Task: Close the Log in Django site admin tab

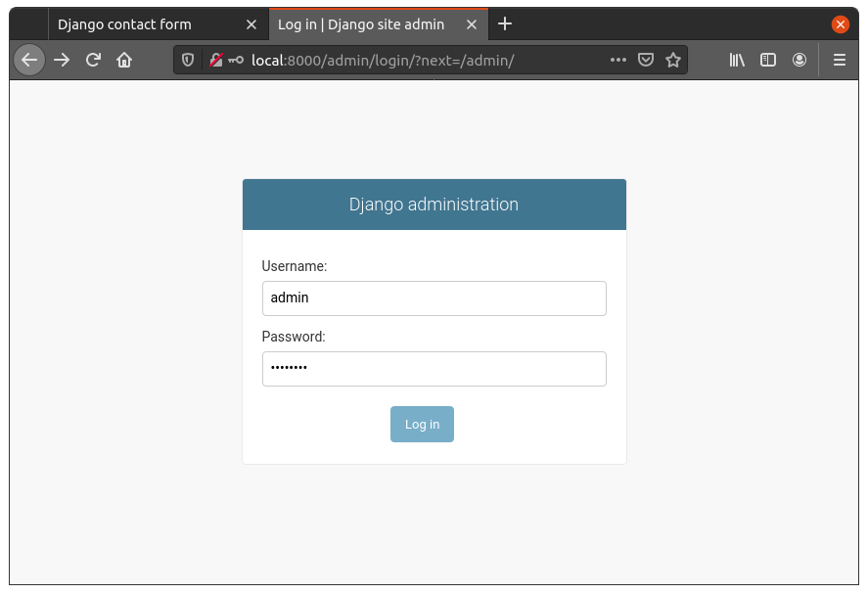Action: (x=472, y=24)
